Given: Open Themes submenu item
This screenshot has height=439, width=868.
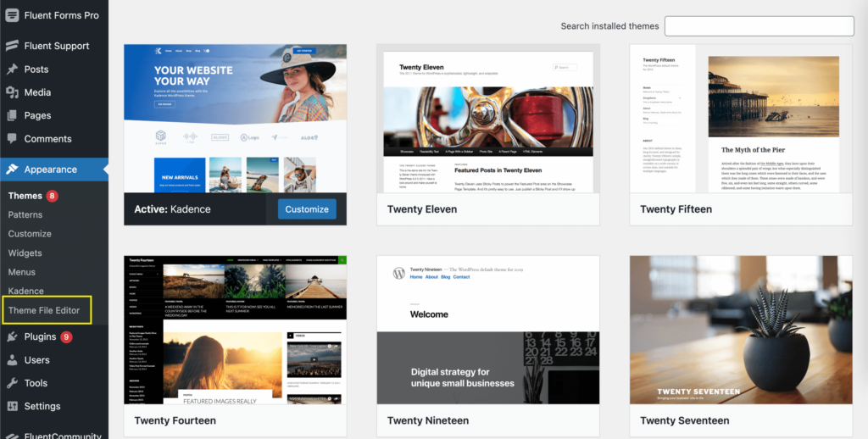Looking at the screenshot, I should pos(25,196).
